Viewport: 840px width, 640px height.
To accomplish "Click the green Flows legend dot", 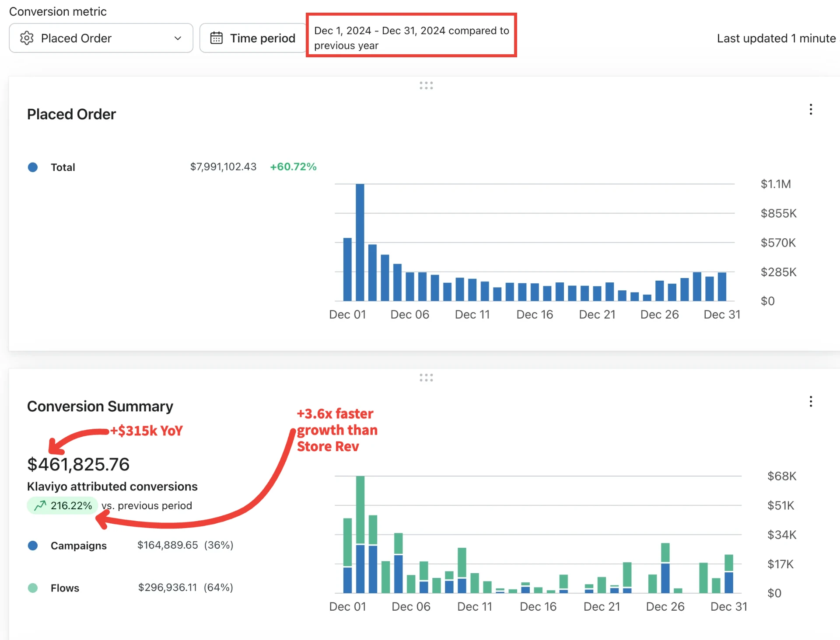I will (x=33, y=588).
